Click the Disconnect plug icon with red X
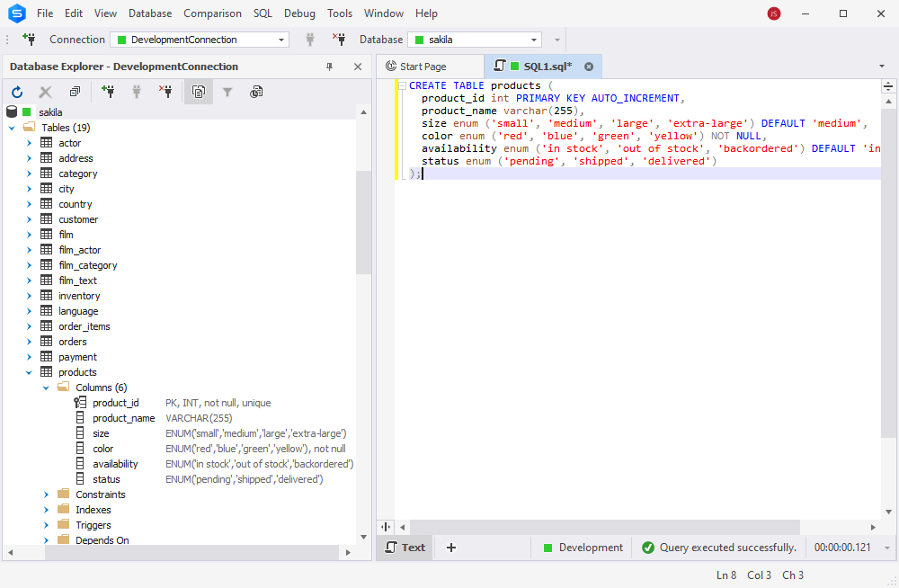 point(165,91)
